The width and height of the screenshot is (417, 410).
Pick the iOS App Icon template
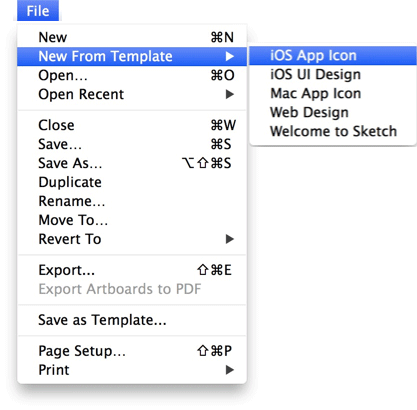(333, 55)
